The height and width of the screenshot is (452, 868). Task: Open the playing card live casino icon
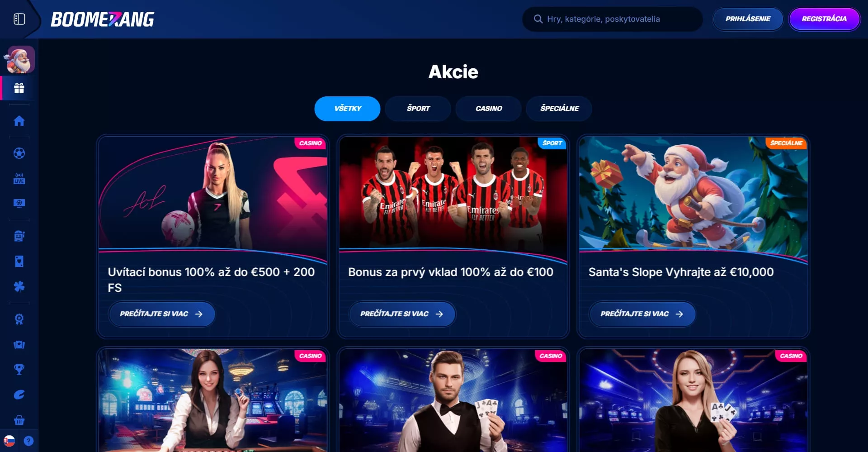tap(19, 261)
